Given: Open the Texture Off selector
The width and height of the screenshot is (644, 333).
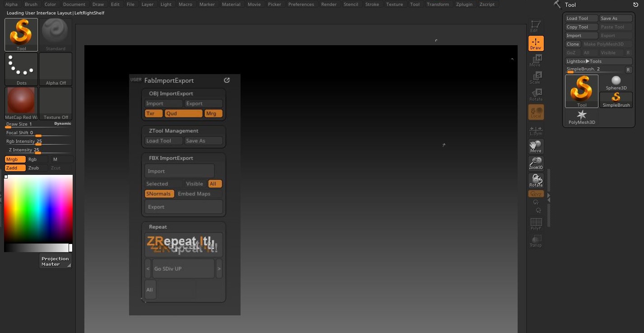Looking at the screenshot, I should pos(56,103).
